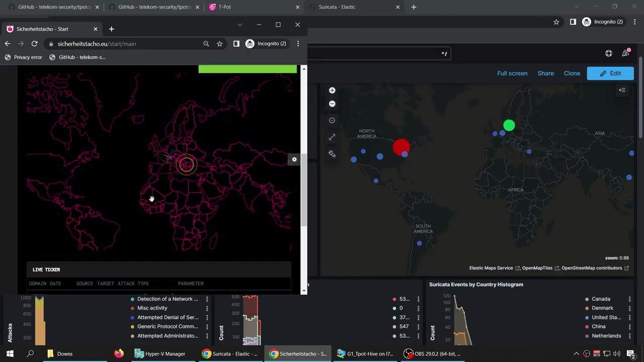Zoom in on the Elastic map
This screenshot has height=362, width=644.
[x=332, y=90]
